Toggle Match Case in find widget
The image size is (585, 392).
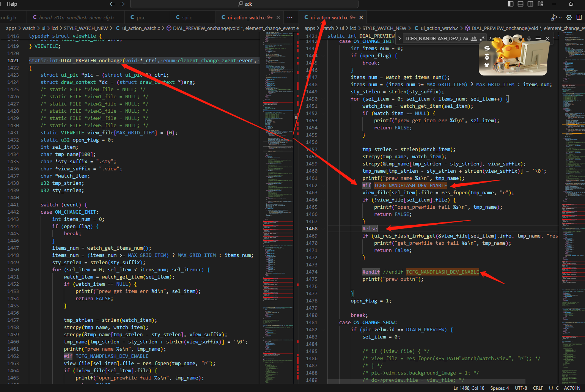(465, 38)
